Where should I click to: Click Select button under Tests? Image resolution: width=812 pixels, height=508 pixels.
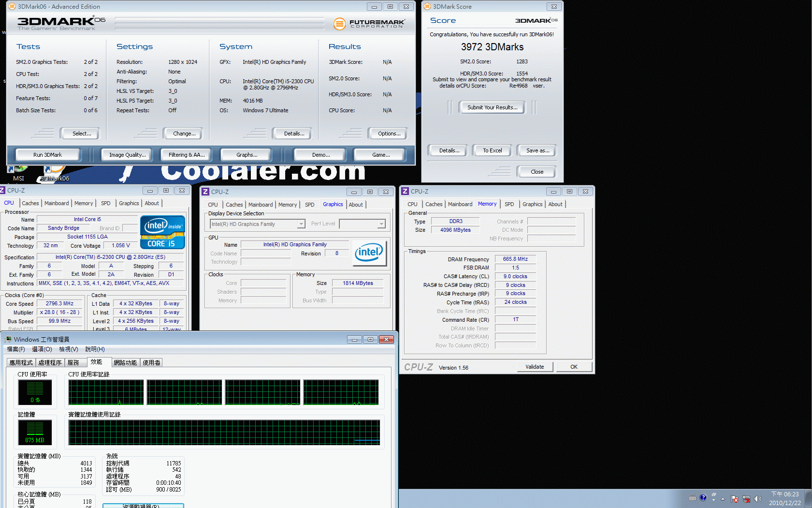pyautogui.click(x=80, y=134)
